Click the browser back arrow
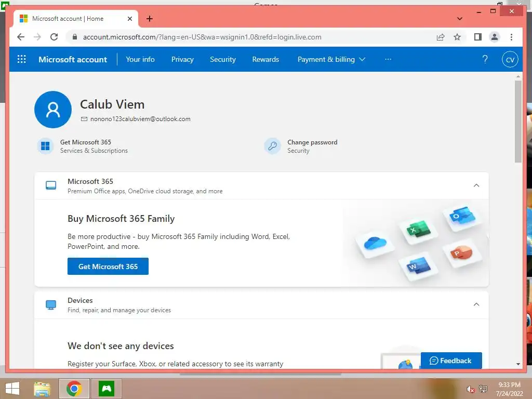 21,37
